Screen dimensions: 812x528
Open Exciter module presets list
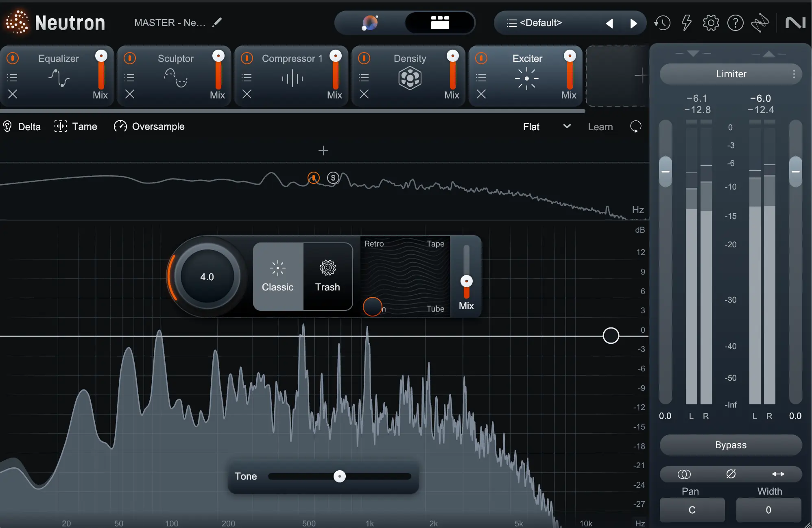[481, 77]
